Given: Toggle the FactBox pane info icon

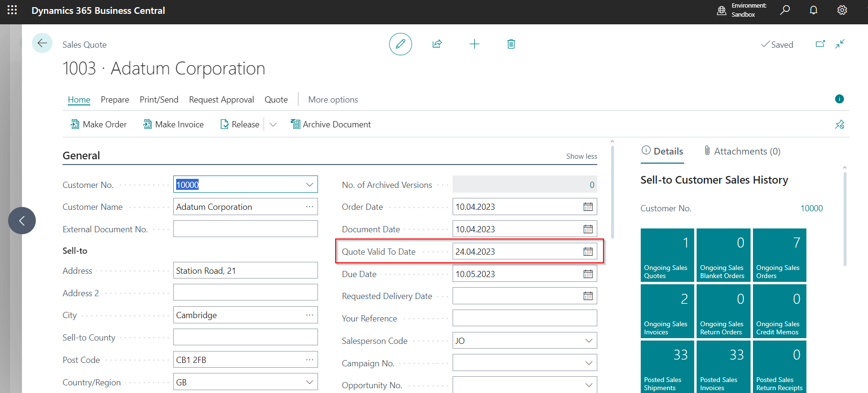Looking at the screenshot, I should (839, 99).
